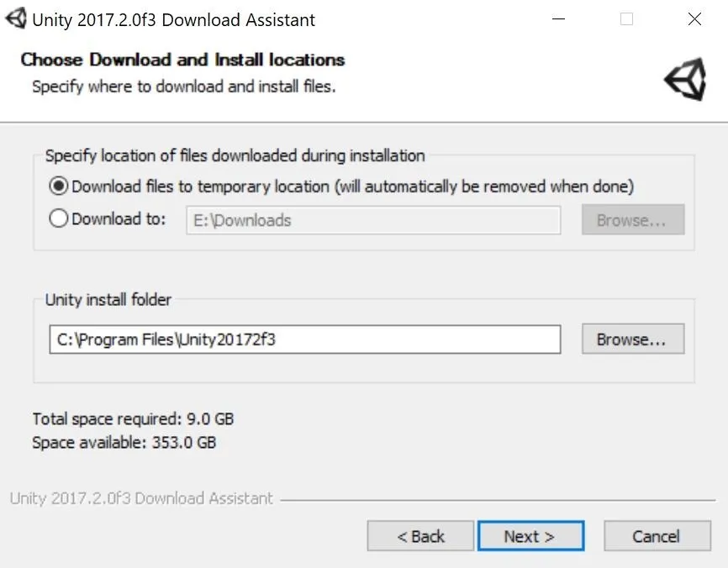Click the Choose Download and Install locations heading
This screenshot has height=568, width=728.
pyautogui.click(x=182, y=60)
